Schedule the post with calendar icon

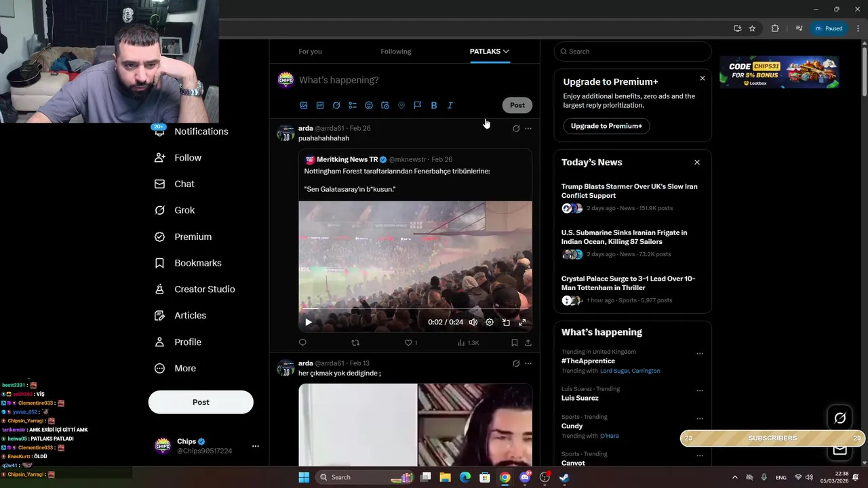pos(385,105)
